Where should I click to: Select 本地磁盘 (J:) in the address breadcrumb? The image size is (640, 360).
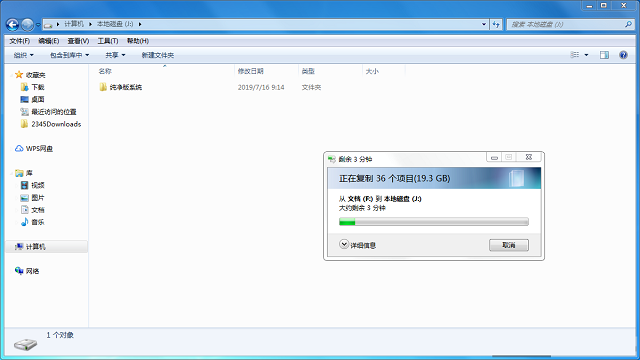pyautogui.click(x=115, y=24)
